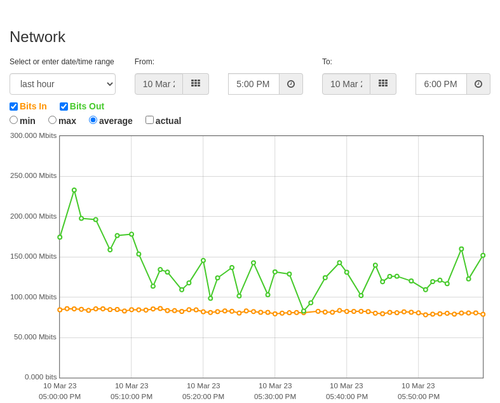The image size is (500, 403).
Task: Click the '200.000 Mbits' y-axis label
Action: [x=33, y=216]
